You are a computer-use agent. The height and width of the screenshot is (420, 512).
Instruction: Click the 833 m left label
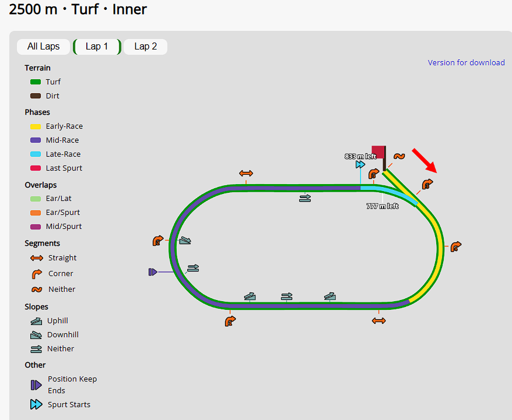(x=360, y=156)
